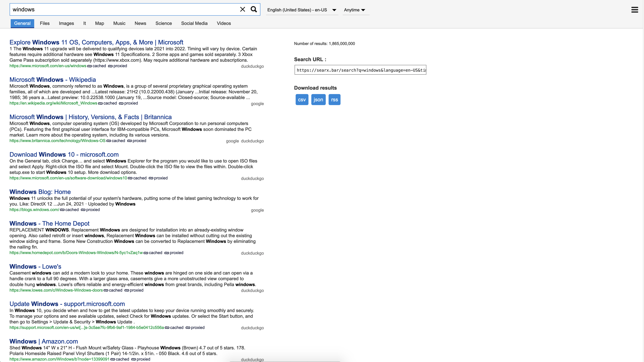The height and width of the screenshot is (362, 644).
Task: Clear the search box with the X icon
Action: 242,9
